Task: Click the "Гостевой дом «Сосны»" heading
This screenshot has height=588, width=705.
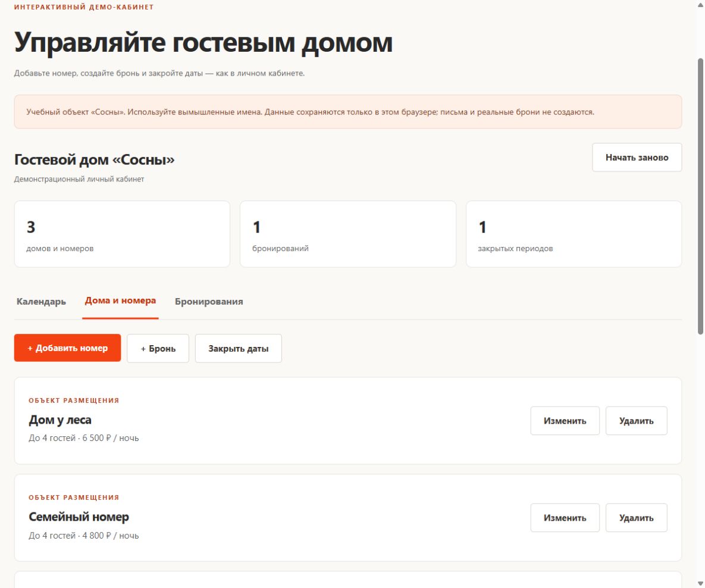Action: (95, 159)
